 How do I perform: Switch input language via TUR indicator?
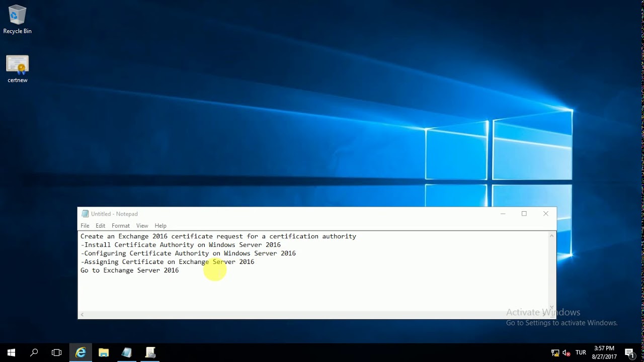click(x=581, y=353)
